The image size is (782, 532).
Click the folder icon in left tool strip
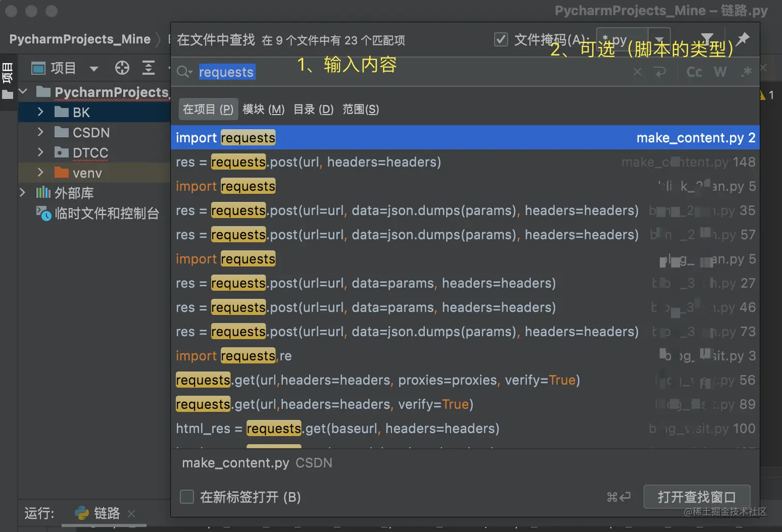(x=8, y=95)
